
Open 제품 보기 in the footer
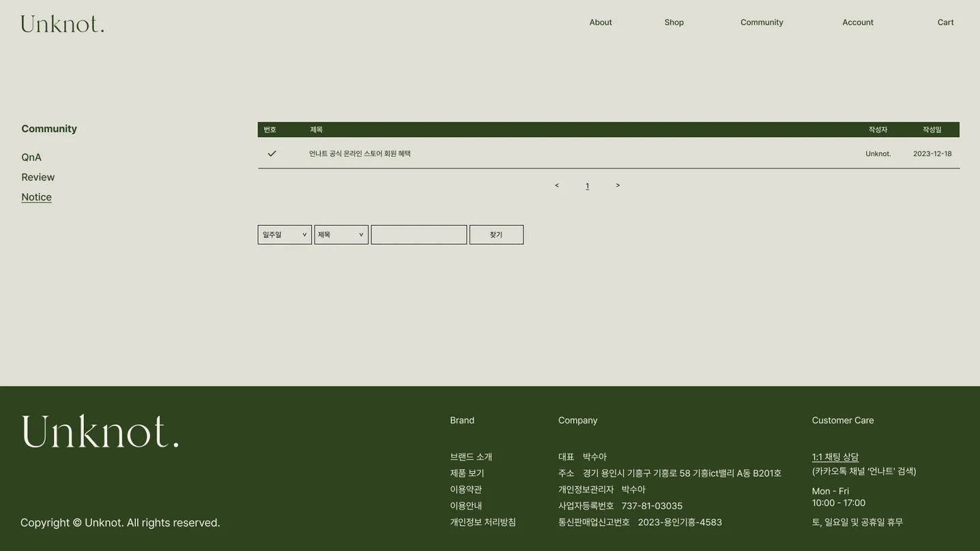click(467, 473)
